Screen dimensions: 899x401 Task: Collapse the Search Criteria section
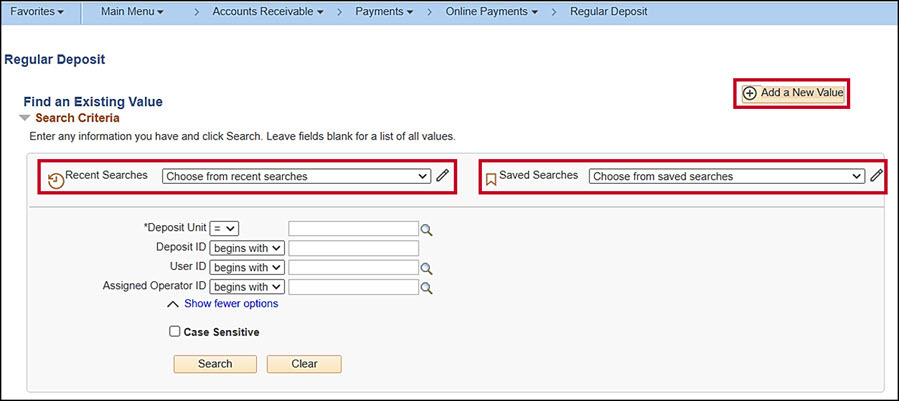tap(26, 118)
